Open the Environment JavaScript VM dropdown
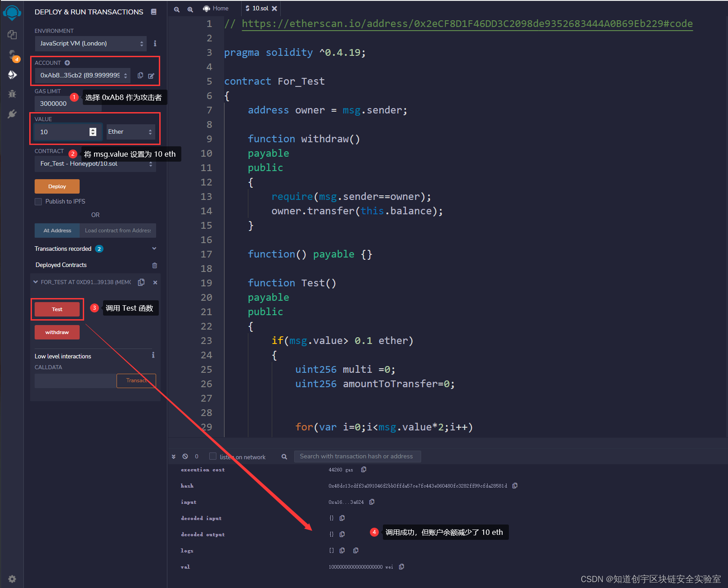This screenshot has height=588, width=728. click(x=91, y=44)
